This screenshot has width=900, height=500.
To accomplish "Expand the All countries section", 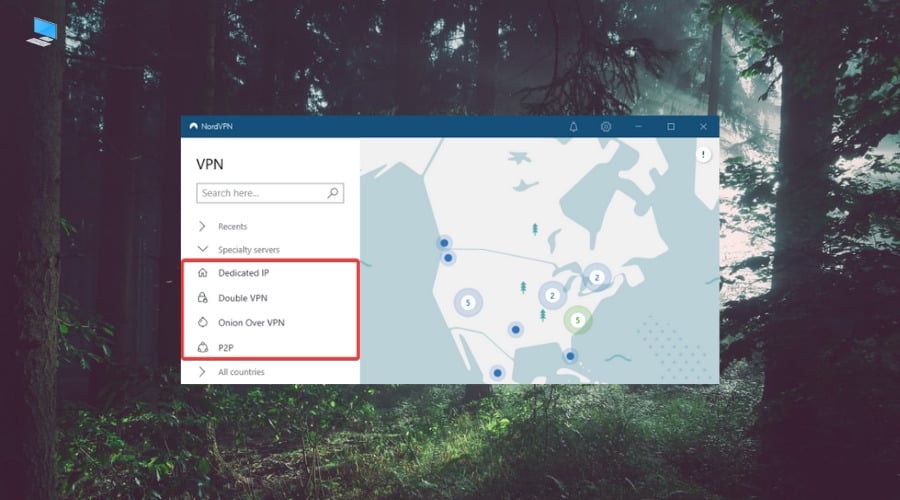I will (x=202, y=371).
